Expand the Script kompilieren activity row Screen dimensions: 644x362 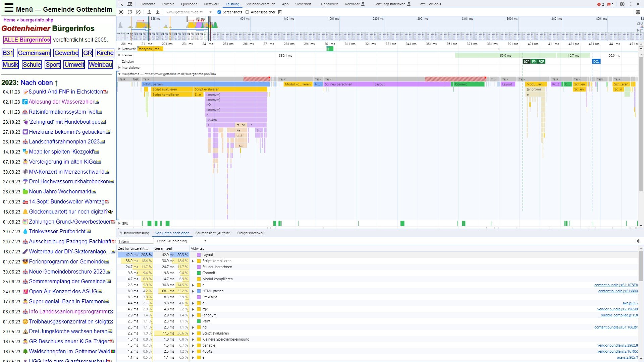pyautogui.click(x=193, y=261)
